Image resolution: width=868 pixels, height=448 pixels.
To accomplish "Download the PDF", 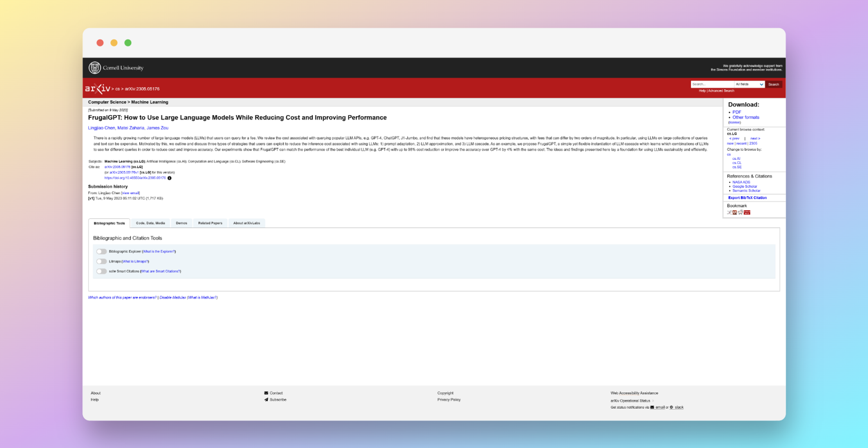I will 737,112.
